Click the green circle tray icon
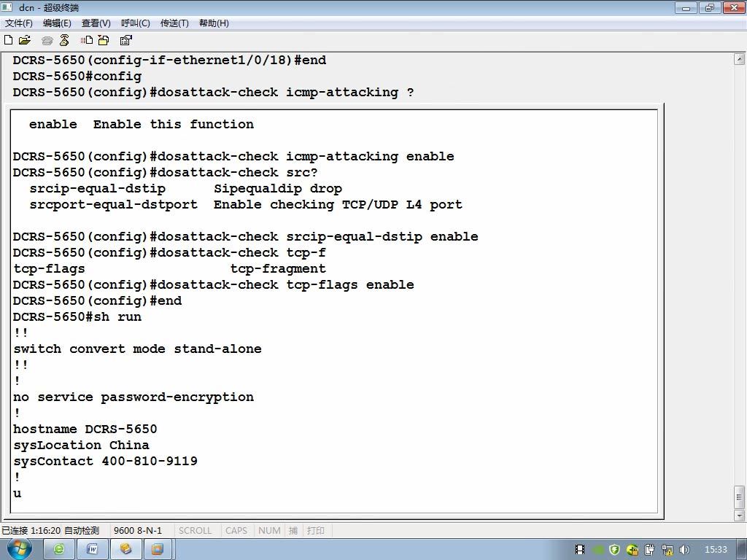 tap(598, 550)
